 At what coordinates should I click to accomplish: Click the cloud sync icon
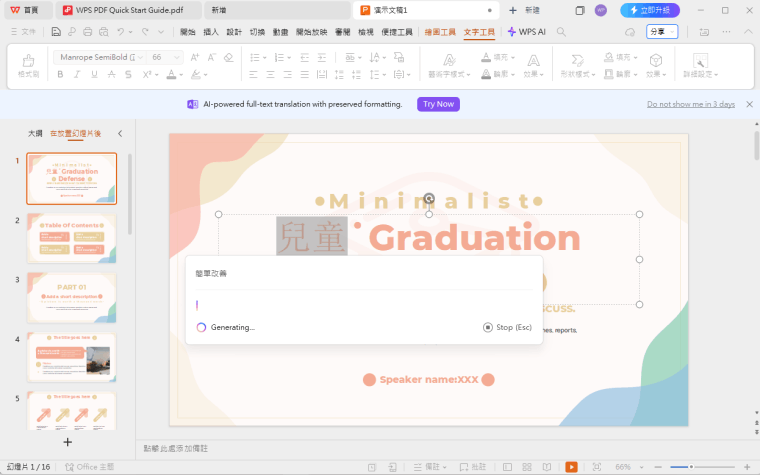(630, 32)
